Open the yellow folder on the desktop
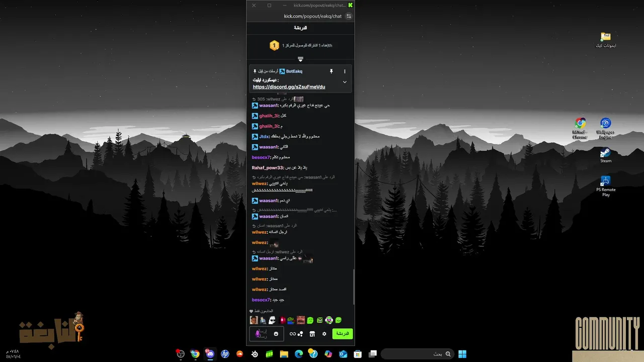 (606, 40)
